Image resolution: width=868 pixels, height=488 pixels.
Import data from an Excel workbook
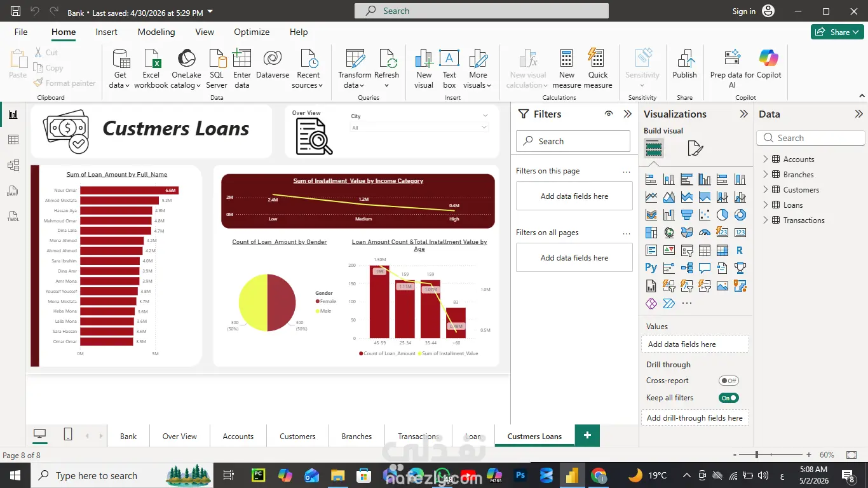[151, 69]
